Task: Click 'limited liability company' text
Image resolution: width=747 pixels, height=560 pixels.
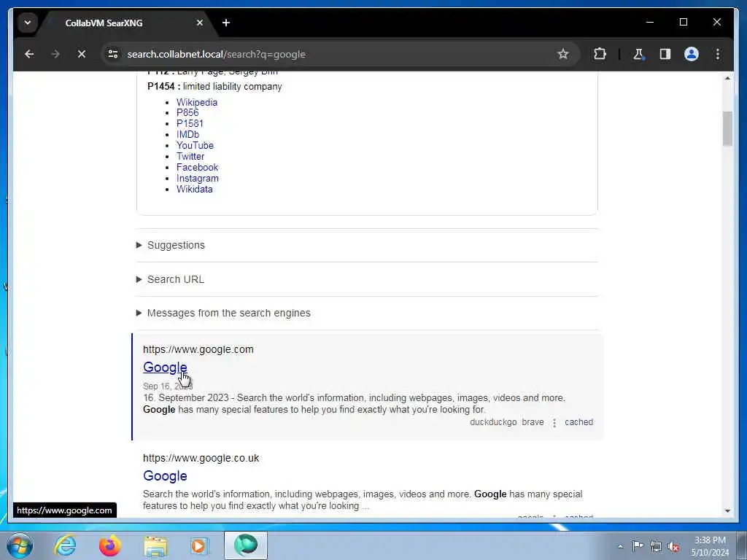Action: (233, 87)
